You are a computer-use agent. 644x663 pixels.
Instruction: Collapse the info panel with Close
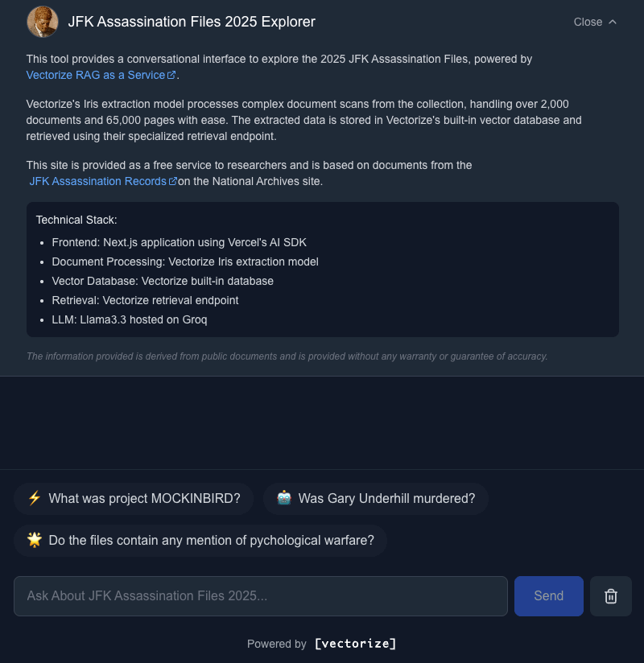coord(588,23)
